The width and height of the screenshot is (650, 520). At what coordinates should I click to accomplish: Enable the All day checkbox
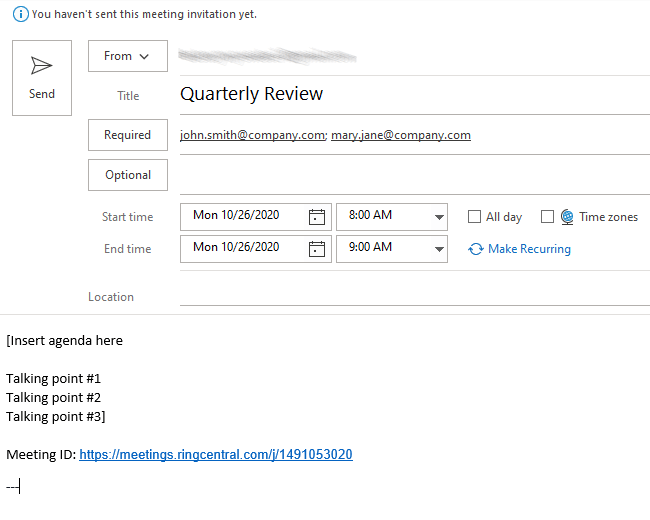(474, 216)
